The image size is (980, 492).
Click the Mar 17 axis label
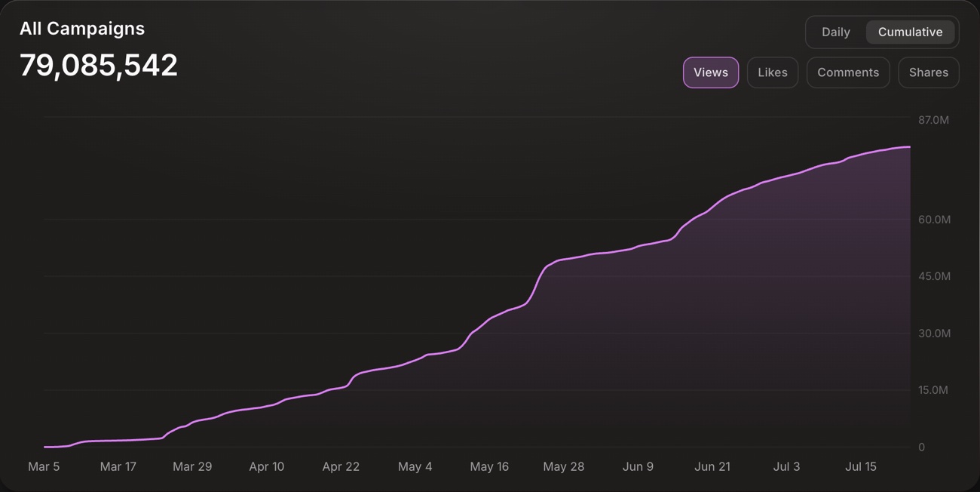pos(118,467)
